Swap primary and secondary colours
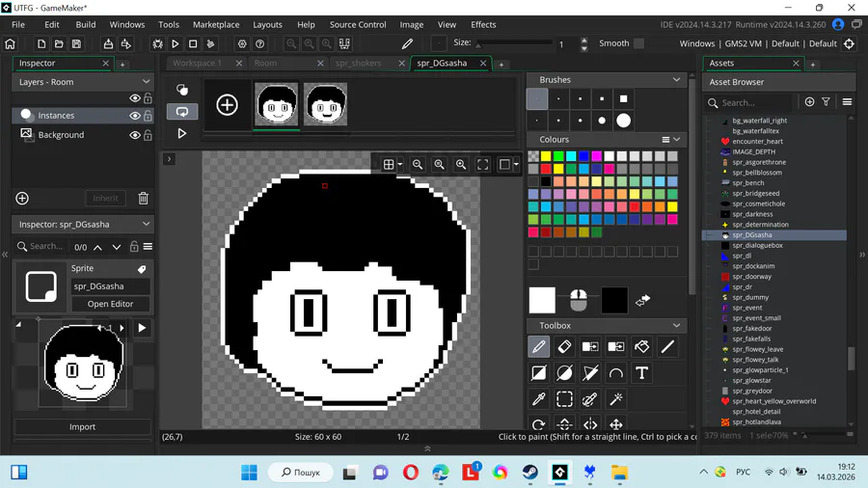The width and height of the screenshot is (868, 488). tap(642, 301)
